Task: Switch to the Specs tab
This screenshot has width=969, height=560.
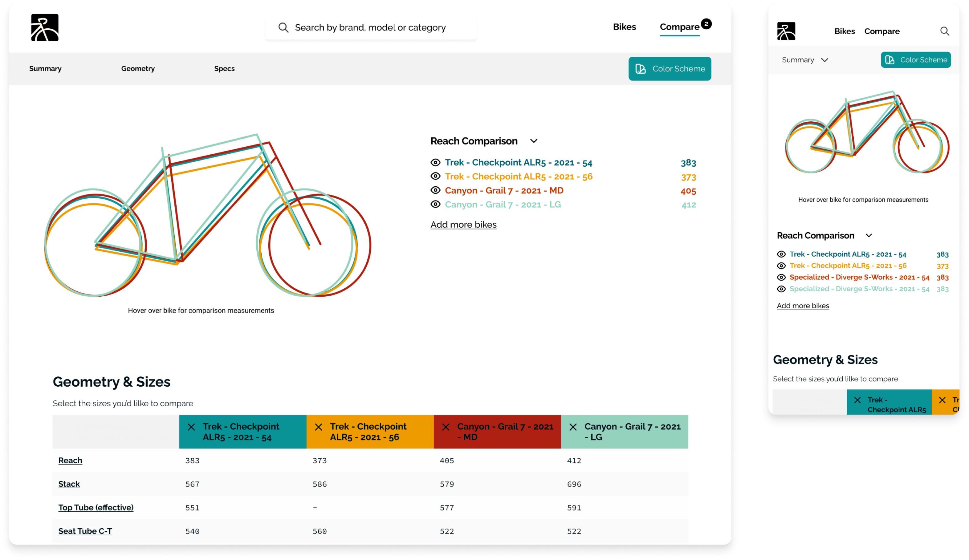Action: point(225,68)
